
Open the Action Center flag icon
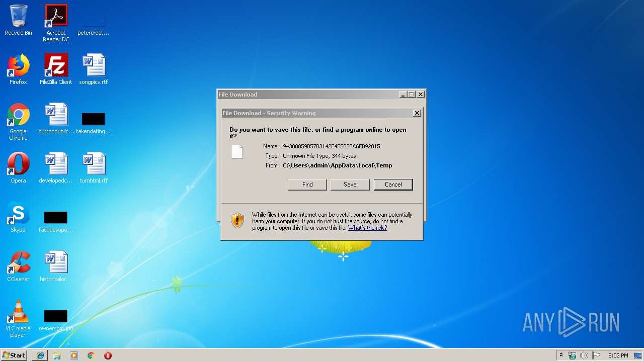596,355
